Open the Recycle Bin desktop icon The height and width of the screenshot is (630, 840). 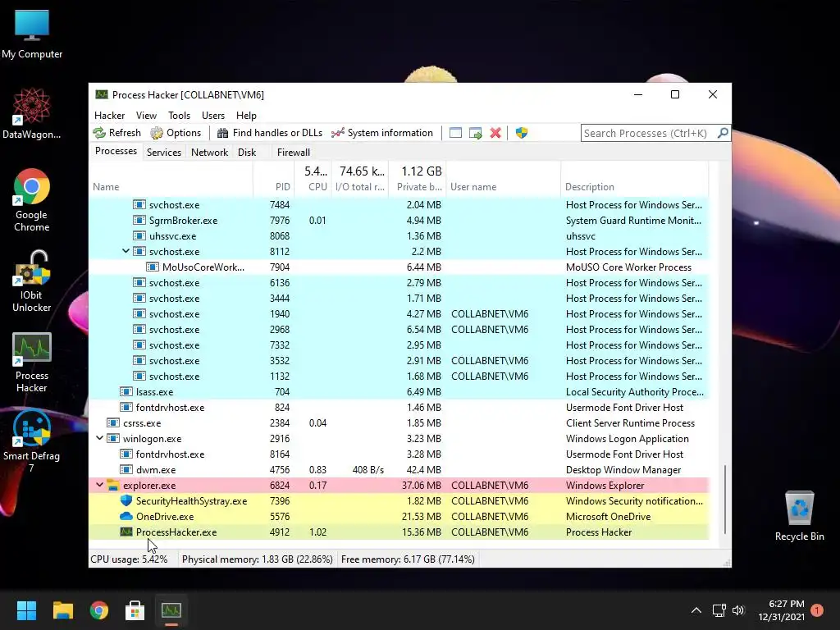pos(799,516)
